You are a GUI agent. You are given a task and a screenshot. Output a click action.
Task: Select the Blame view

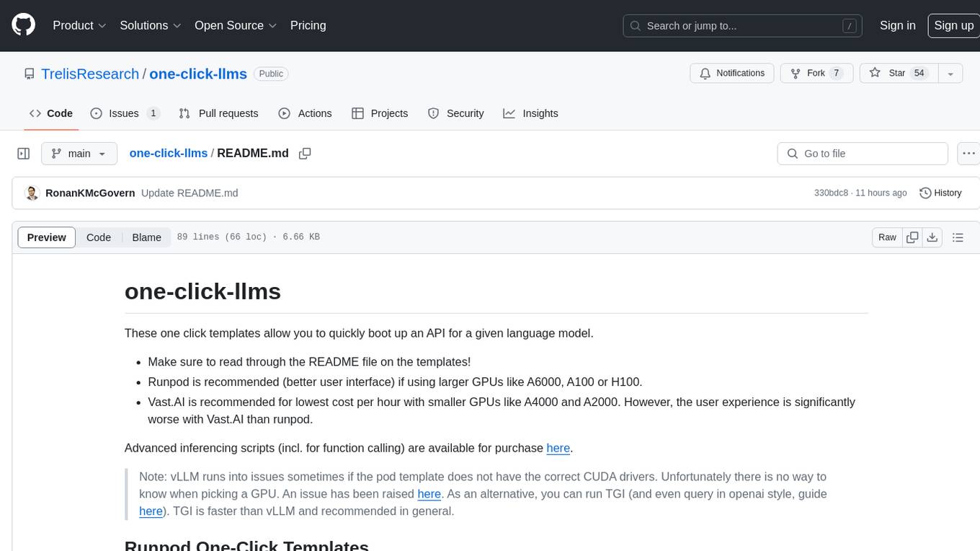click(x=146, y=237)
